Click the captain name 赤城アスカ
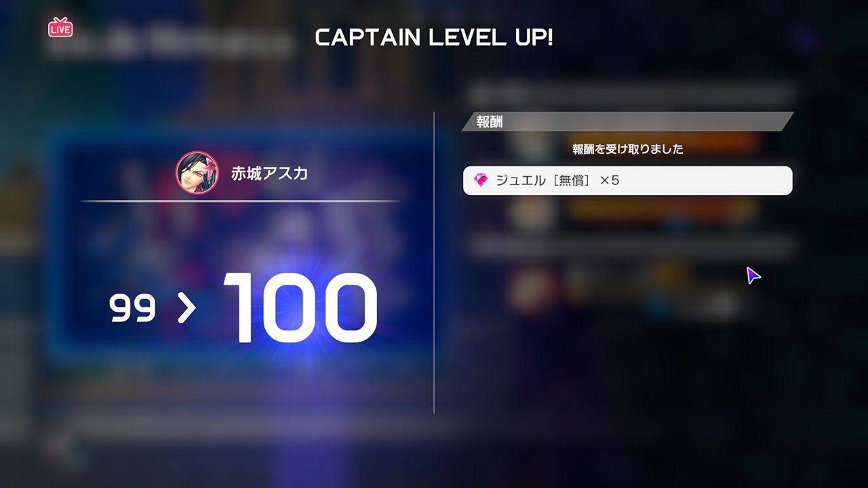Screen dimensions: 868x488 (269, 174)
